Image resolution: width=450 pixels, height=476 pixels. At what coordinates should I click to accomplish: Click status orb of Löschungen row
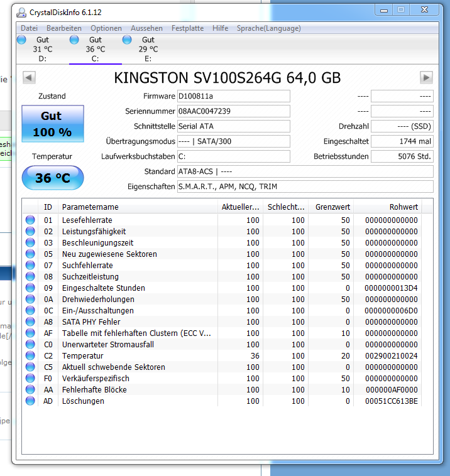click(30, 401)
